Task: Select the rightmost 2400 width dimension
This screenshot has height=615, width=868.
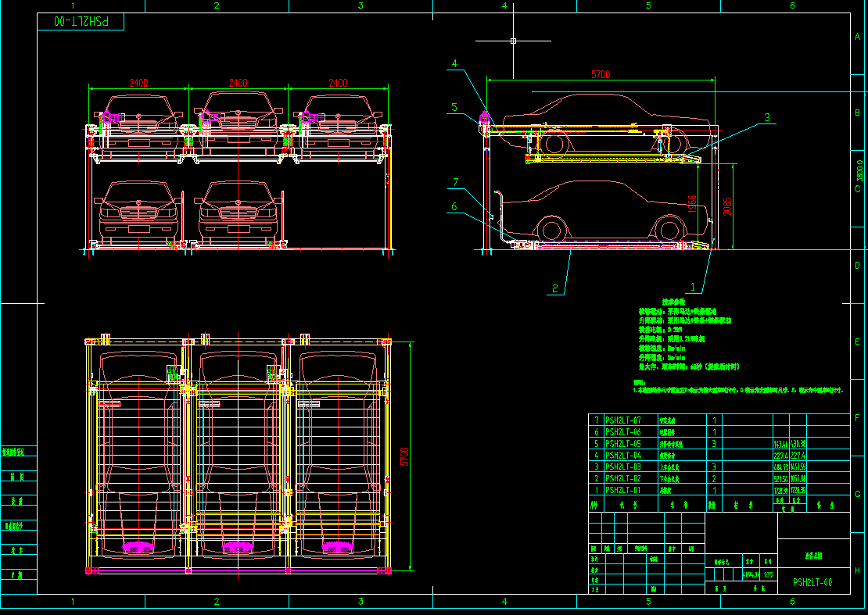Action: [338, 83]
